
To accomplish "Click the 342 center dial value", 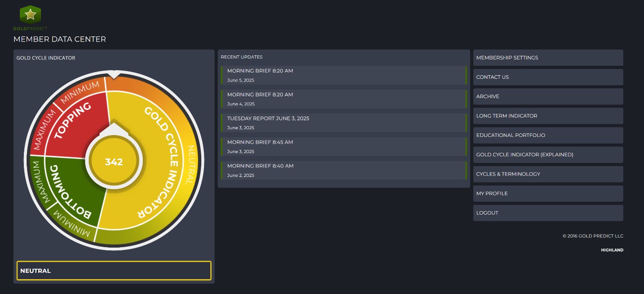I will coord(114,162).
